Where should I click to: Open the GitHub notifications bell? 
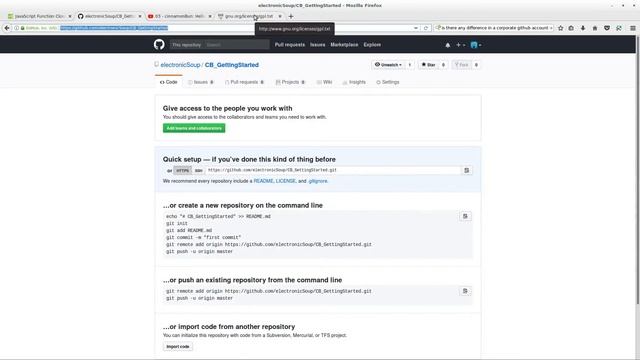coord(448,45)
